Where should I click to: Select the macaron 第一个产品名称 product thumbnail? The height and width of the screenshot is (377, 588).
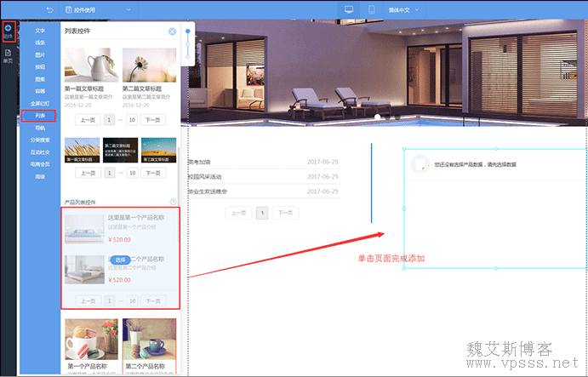(x=91, y=339)
